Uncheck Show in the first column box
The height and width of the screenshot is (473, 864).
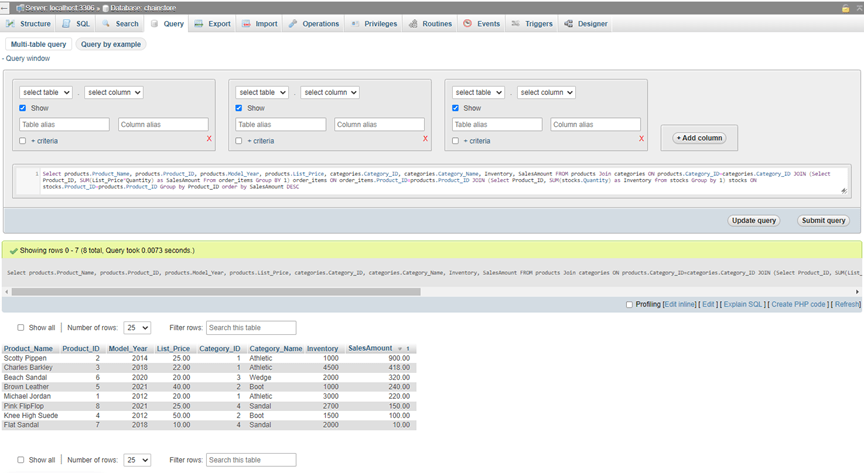23,108
